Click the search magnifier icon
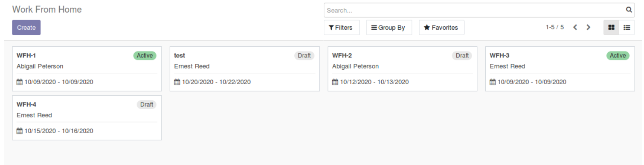 click(629, 10)
